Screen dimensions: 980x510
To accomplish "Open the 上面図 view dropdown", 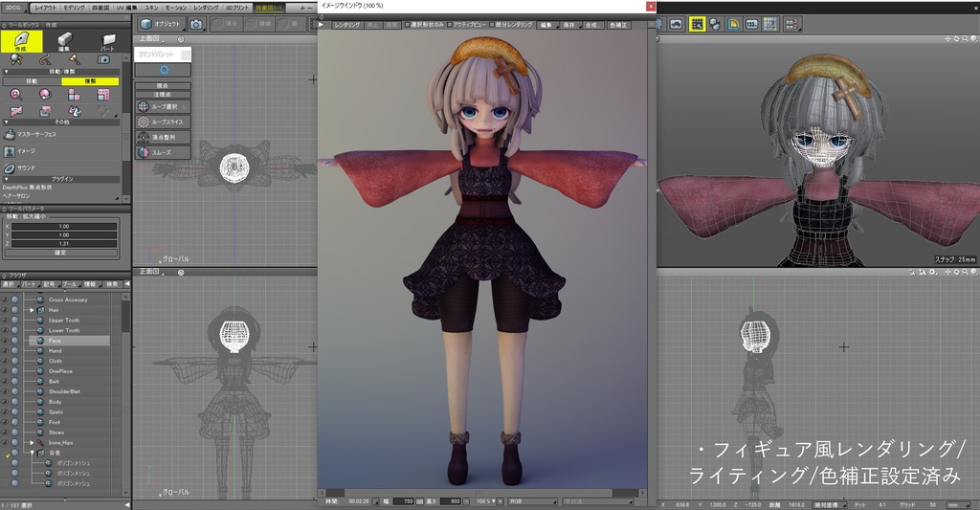I will (151, 38).
